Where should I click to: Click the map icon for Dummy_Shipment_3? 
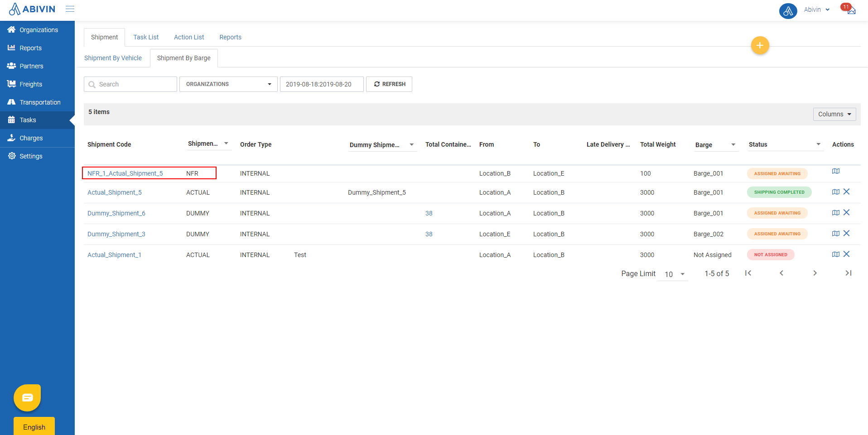pos(836,234)
